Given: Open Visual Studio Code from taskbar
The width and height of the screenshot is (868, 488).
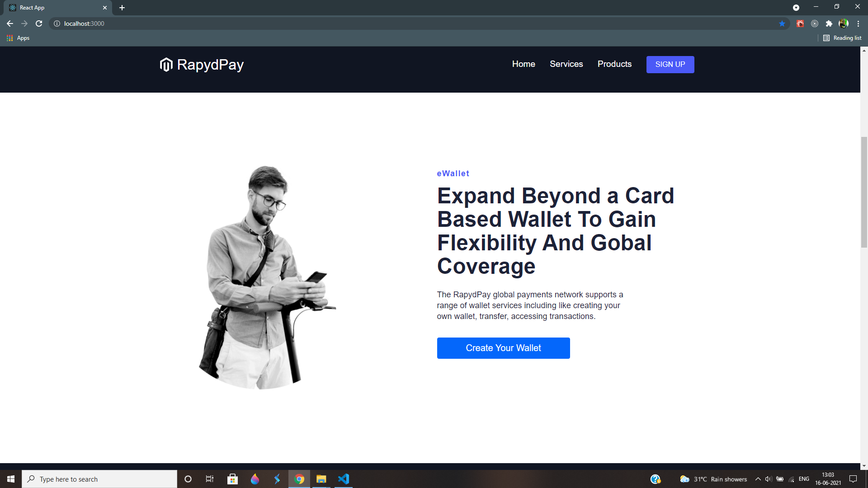Looking at the screenshot, I should (x=344, y=479).
